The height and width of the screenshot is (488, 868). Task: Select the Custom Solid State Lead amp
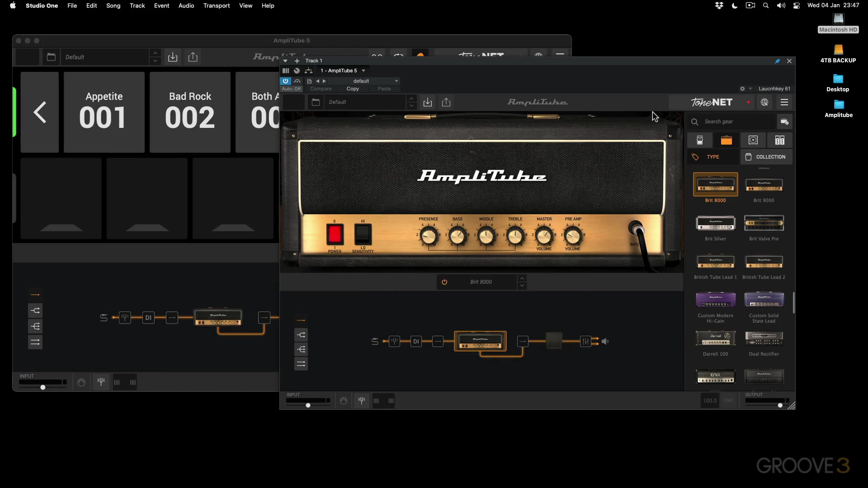click(x=764, y=300)
